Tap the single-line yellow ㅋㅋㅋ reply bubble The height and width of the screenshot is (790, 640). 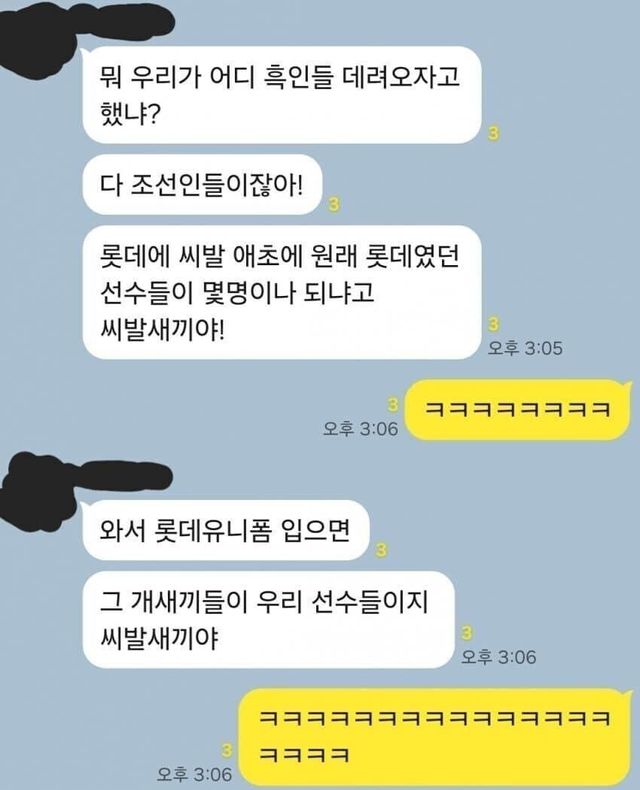[519, 410]
